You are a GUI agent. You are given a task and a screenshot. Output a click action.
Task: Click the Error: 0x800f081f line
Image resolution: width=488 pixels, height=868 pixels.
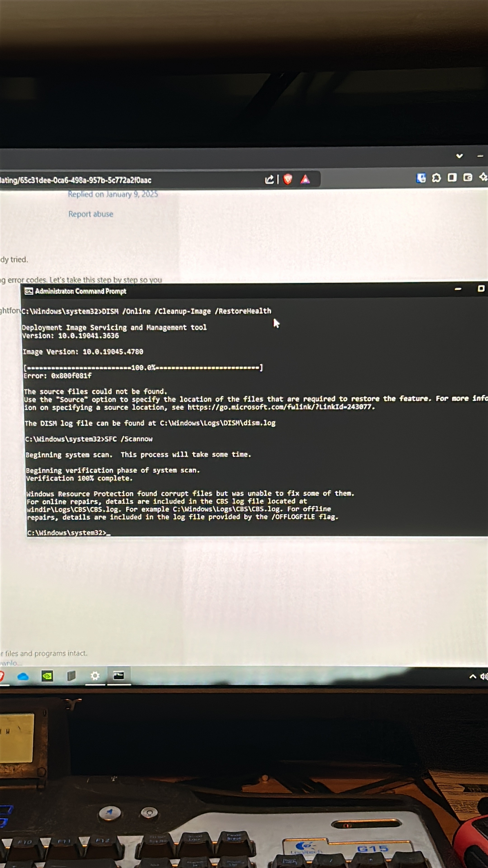tap(58, 376)
